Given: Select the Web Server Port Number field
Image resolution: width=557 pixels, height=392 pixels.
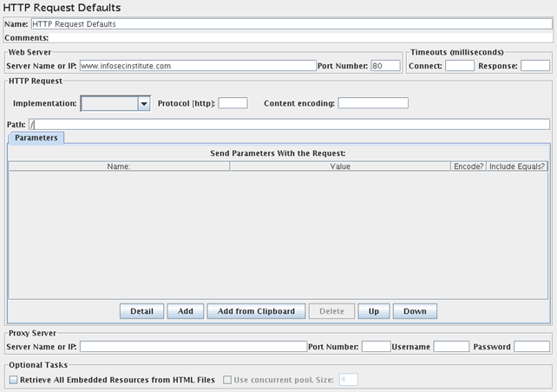Looking at the screenshot, I should [385, 66].
